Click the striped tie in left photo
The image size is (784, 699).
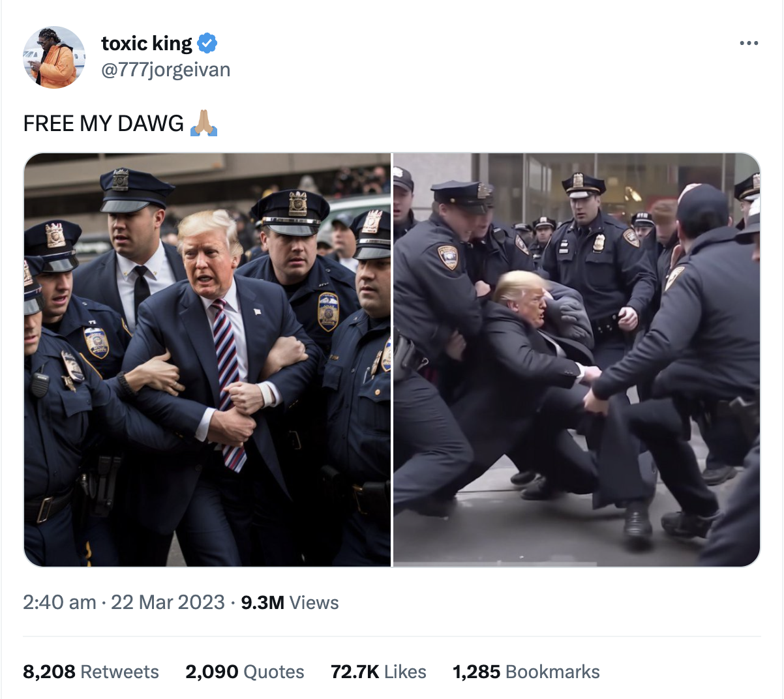point(228,383)
